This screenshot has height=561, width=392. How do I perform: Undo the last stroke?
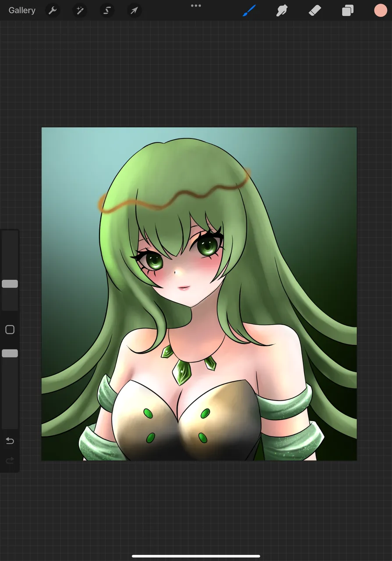[x=10, y=441]
